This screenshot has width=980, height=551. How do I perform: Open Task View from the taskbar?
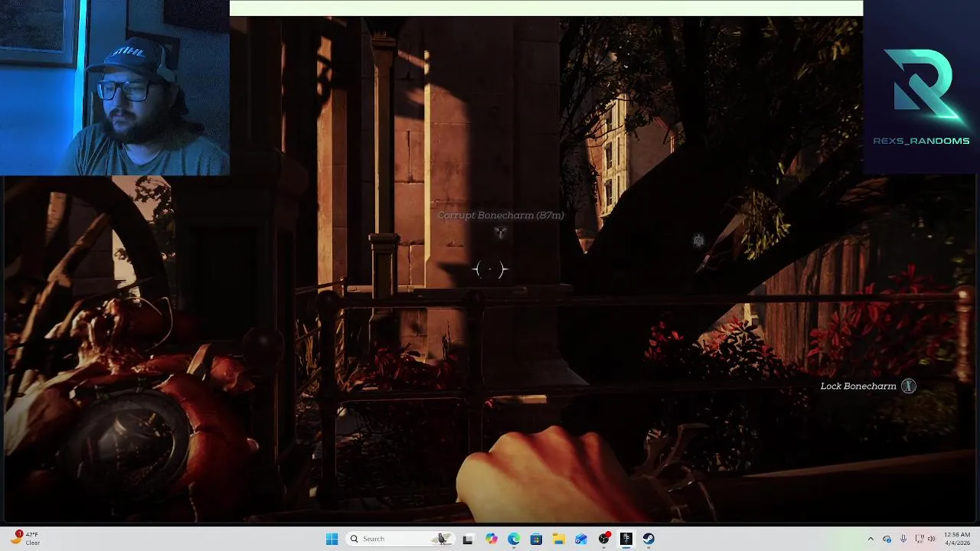468,539
